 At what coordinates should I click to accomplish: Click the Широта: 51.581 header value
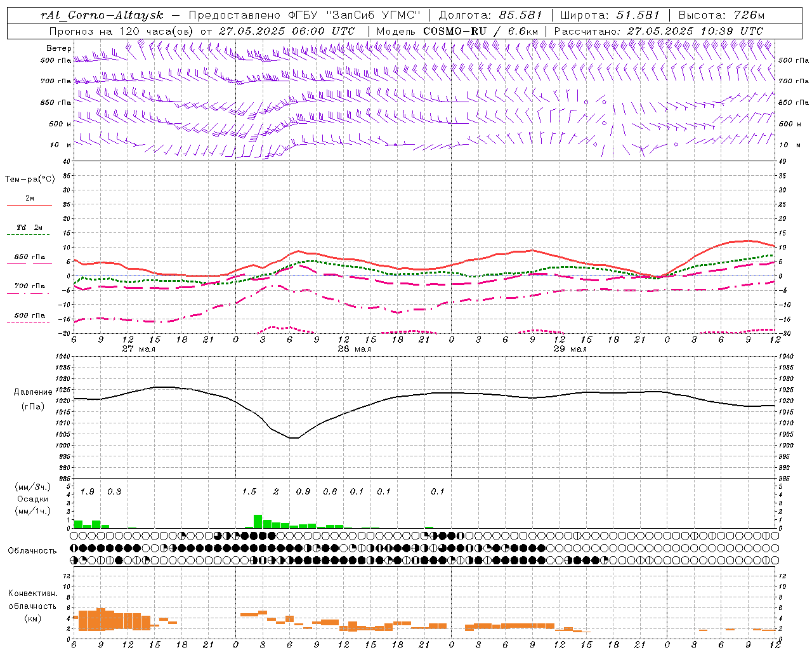coord(610,15)
